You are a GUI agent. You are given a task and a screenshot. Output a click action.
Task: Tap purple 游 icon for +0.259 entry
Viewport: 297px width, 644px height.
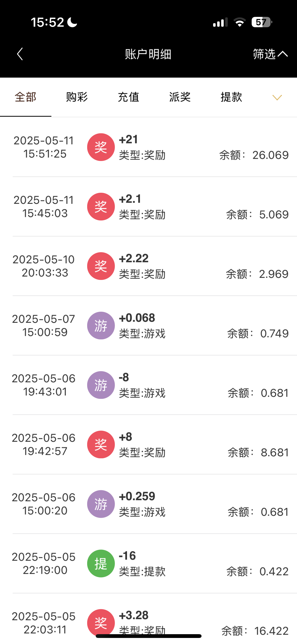(x=101, y=504)
